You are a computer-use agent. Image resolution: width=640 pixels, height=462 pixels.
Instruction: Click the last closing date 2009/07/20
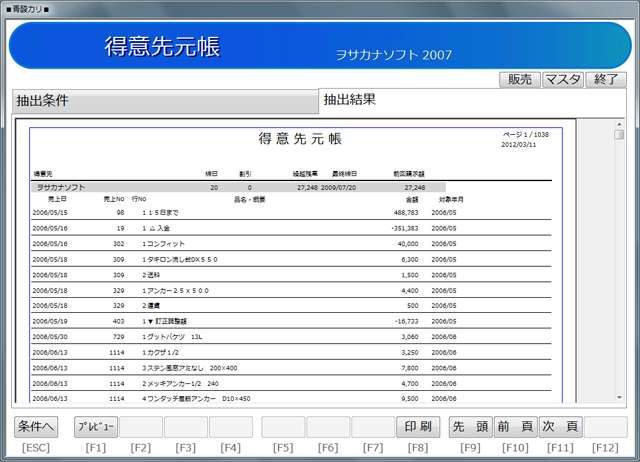tap(338, 188)
